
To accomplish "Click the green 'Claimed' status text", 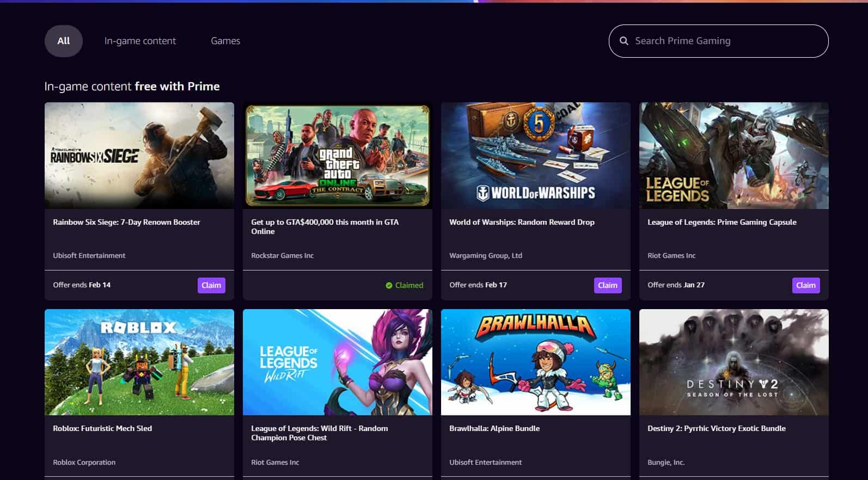I will [x=409, y=285].
